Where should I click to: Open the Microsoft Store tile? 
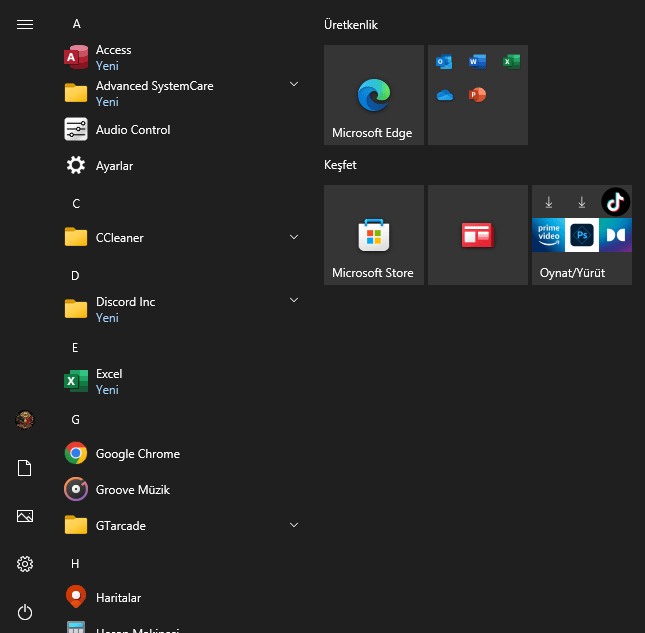click(374, 235)
